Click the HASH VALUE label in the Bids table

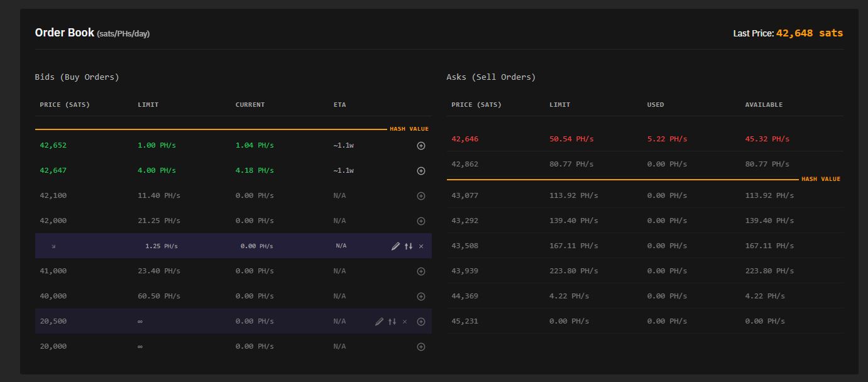[409, 129]
